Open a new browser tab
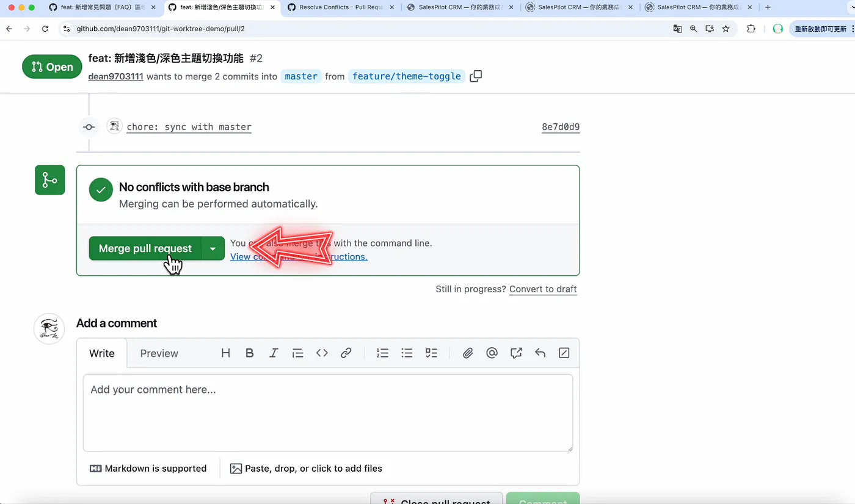Image resolution: width=855 pixels, height=504 pixels. point(768,7)
